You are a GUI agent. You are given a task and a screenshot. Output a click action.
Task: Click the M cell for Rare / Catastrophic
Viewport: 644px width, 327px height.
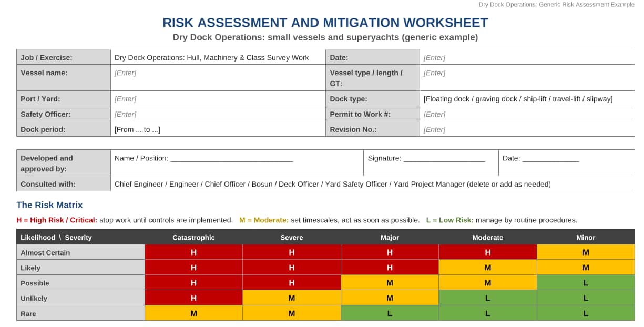[193, 313]
